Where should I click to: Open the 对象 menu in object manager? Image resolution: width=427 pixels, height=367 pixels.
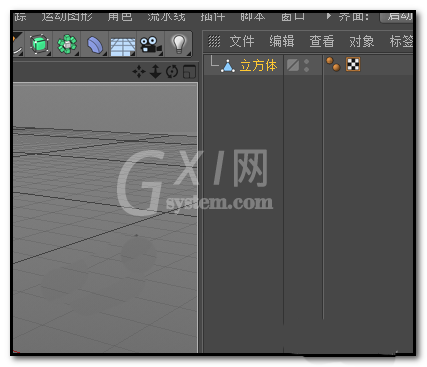click(362, 41)
